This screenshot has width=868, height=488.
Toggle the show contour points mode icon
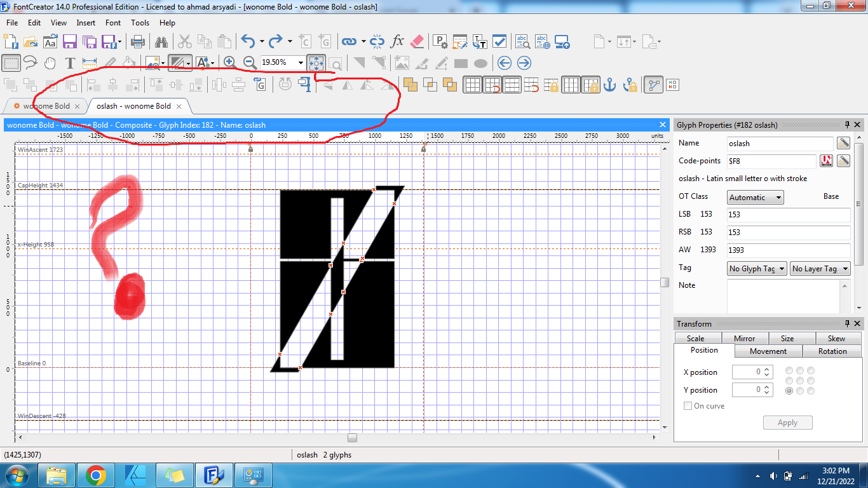[653, 84]
